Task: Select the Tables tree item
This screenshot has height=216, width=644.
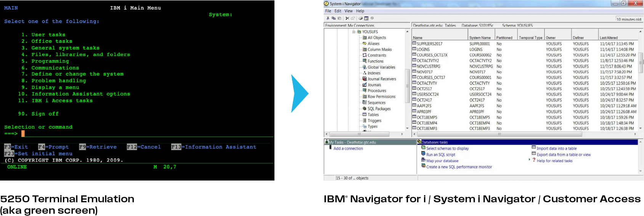Action: [x=373, y=114]
